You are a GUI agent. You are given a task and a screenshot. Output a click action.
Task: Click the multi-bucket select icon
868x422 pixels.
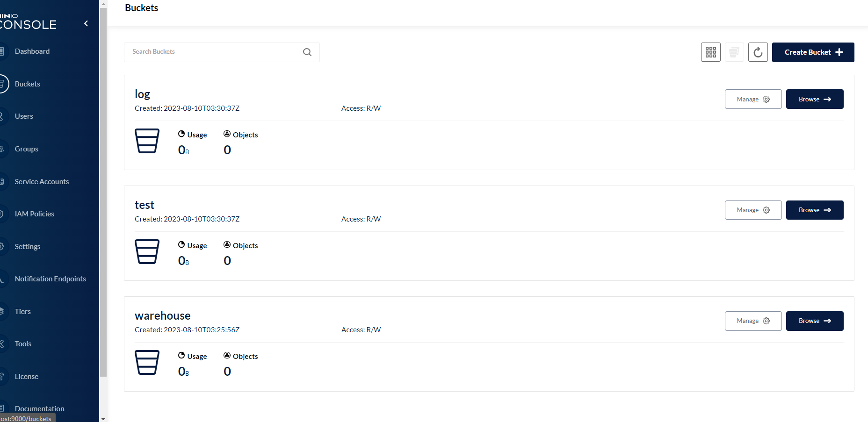tap(734, 52)
